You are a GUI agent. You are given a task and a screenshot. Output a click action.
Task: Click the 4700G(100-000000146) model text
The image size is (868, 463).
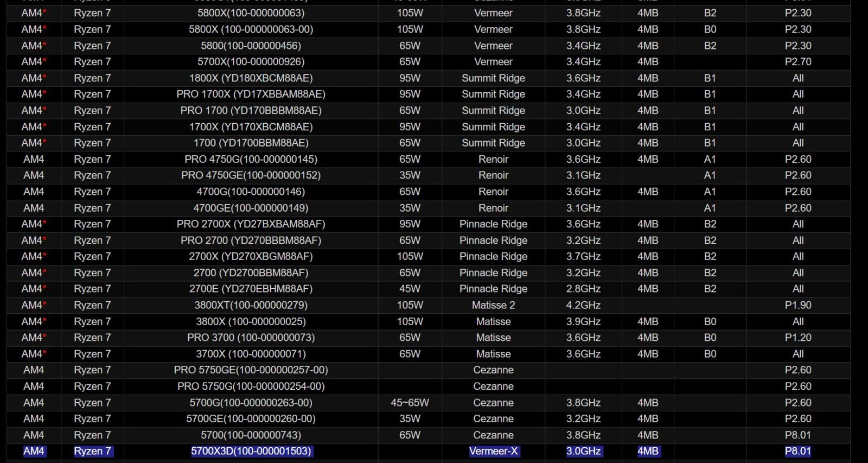(251, 192)
